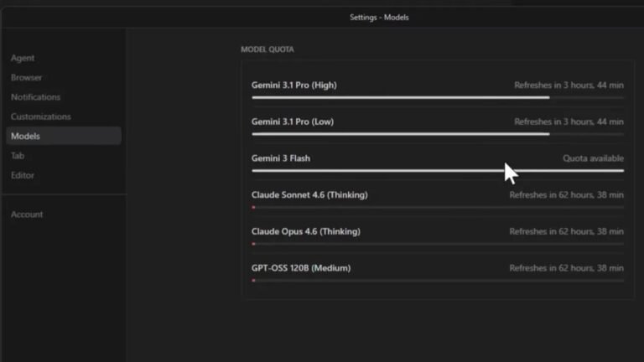
Task: Click the MODEL QUOTA heading
Action: point(267,49)
